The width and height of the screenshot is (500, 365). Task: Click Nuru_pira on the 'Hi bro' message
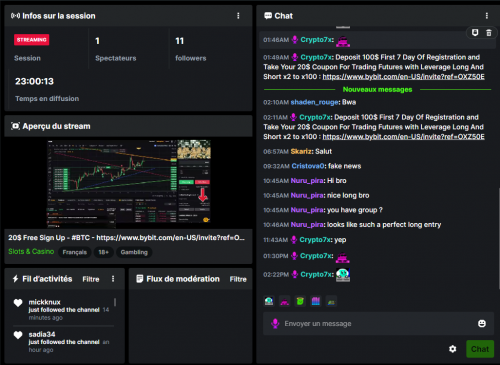point(307,181)
